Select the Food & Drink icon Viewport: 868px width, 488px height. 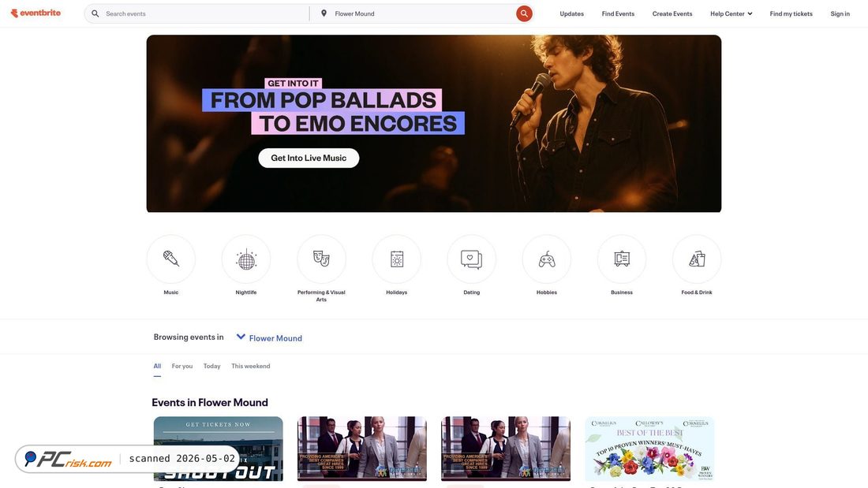point(697,259)
